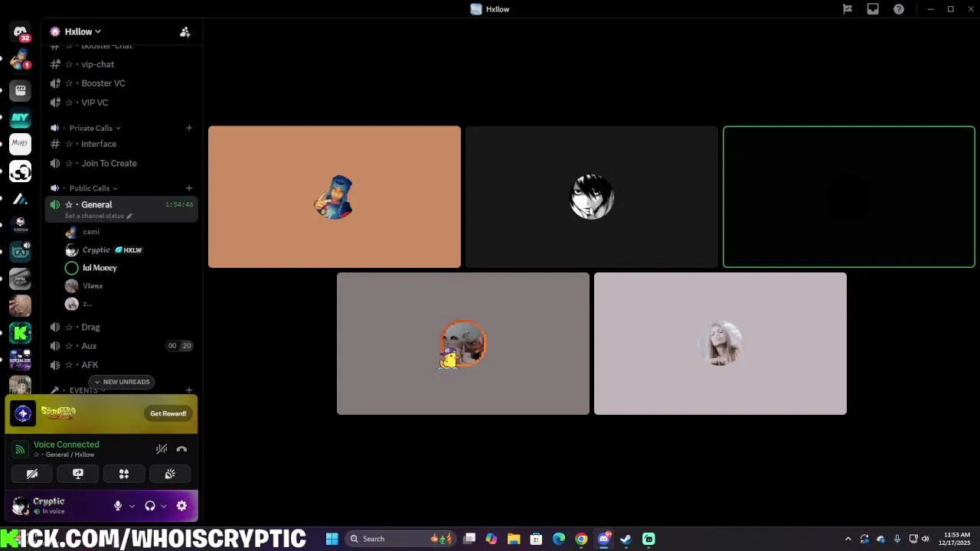Screen dimensions: 980x551
Task: Open the NY server in sidebar
Action: tap(20, 118)
